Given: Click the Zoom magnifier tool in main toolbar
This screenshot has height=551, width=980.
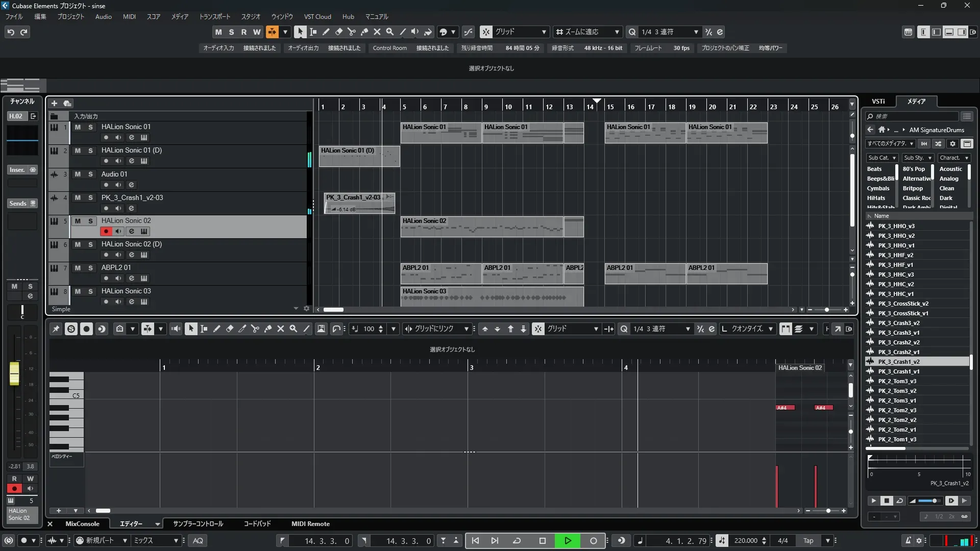Looking at the screenshot, I should tap(389, 32).
